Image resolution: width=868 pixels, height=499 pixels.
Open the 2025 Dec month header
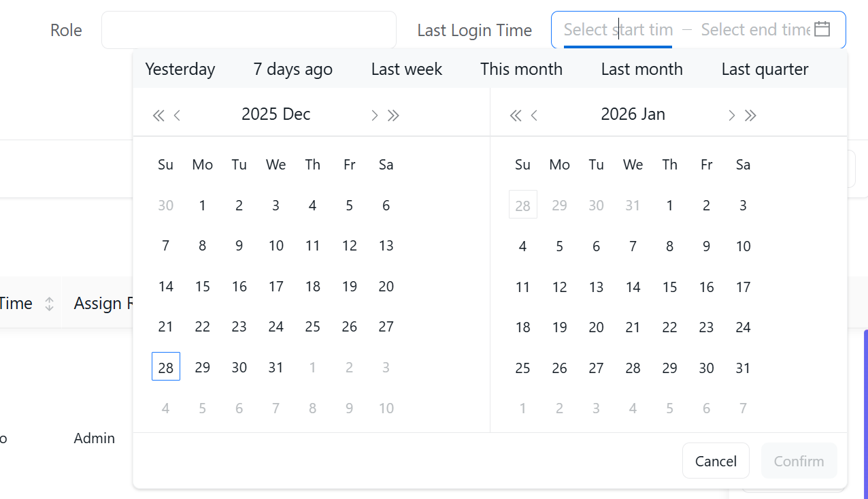coord(276,114)
